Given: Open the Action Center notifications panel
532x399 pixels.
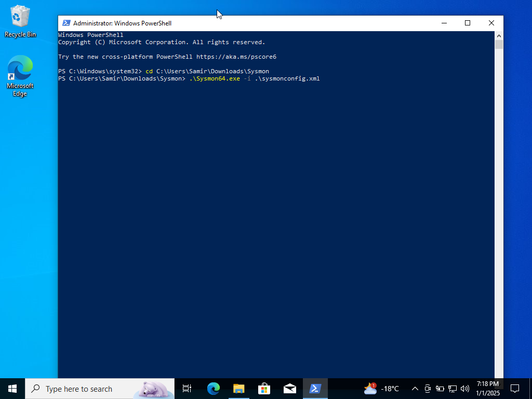Looking at the screenshot, I should pyautogui.click(x=514, y=388).
